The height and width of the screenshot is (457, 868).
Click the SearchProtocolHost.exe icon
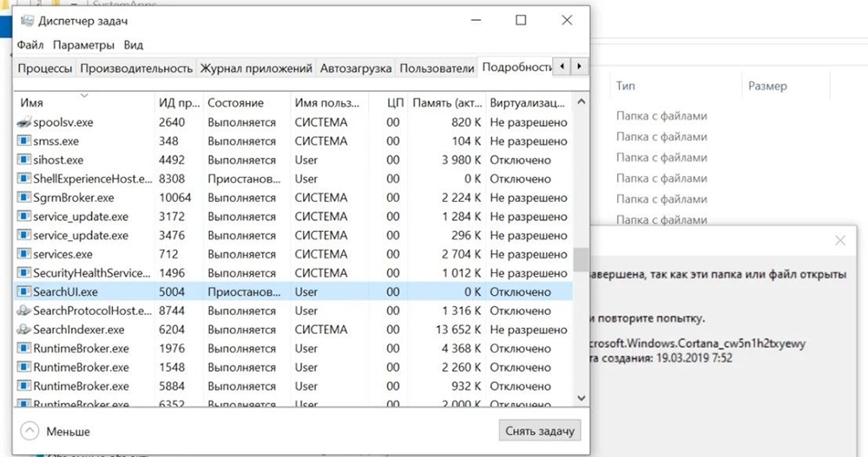click(x=24, y=311)
